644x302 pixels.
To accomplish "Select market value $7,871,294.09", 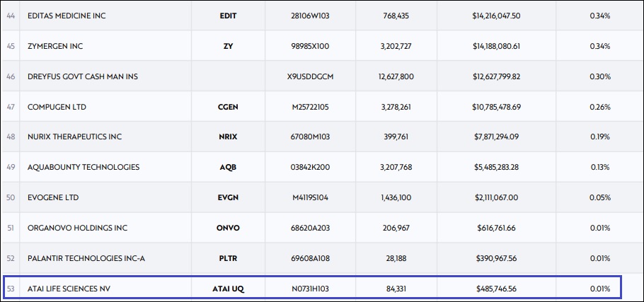I will pos(496,137).
